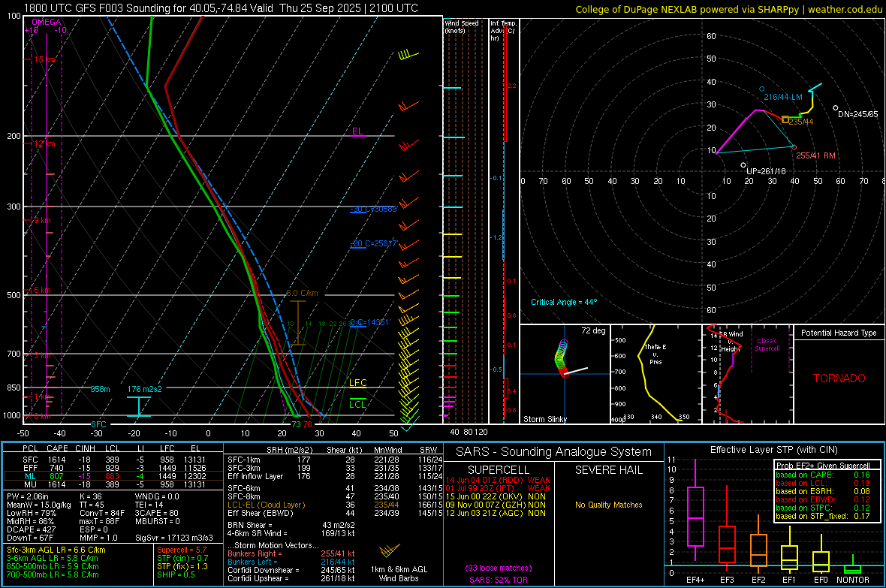Click the 'DN=245/65' hodograph label

[857, 114]
